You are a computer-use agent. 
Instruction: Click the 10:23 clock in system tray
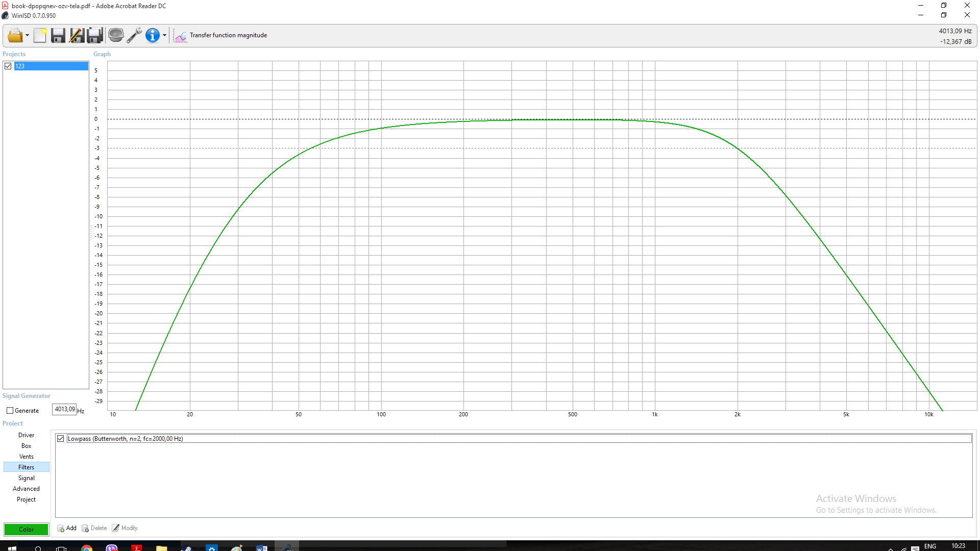[958, 546]
